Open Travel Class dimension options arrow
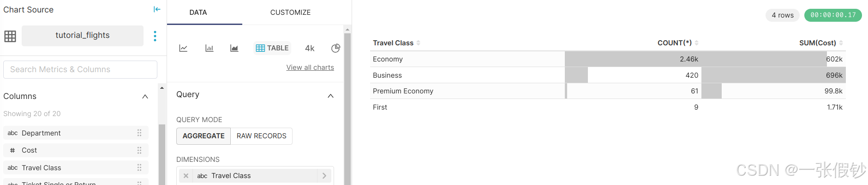The width and height of the screenshot is (868, 185). [x=324, y=176]
